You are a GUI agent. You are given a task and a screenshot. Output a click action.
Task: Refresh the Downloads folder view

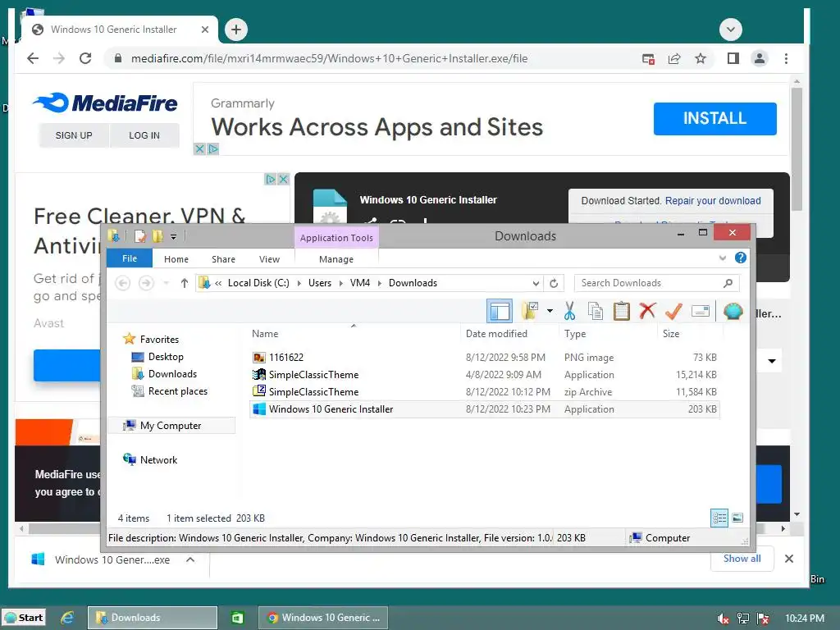(x=554, y=283)
